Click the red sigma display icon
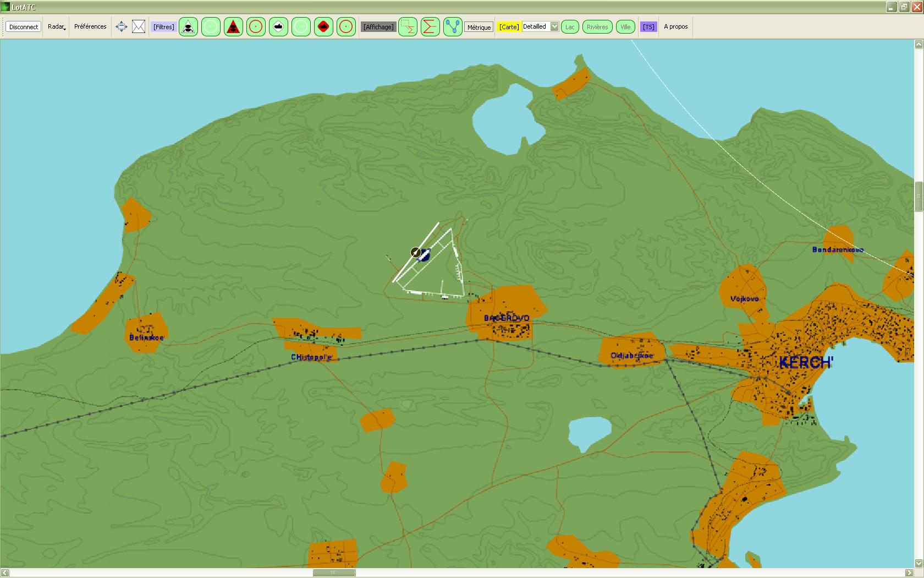 [430, 26]
